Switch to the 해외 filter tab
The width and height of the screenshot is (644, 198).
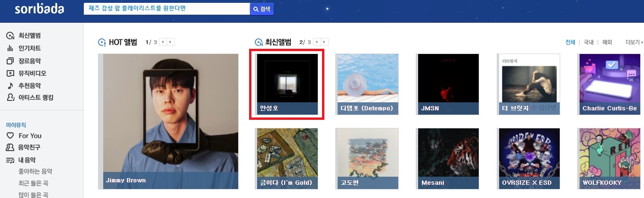(607, 42)
